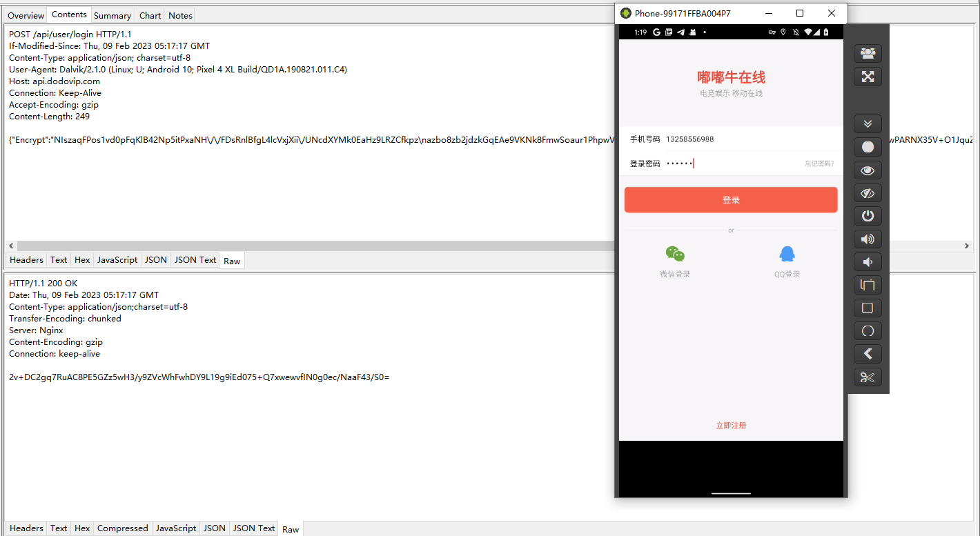This screenshot has width=980, height=536.
Task: Tap the muted bell status bar icon
Action: [796, 32]
